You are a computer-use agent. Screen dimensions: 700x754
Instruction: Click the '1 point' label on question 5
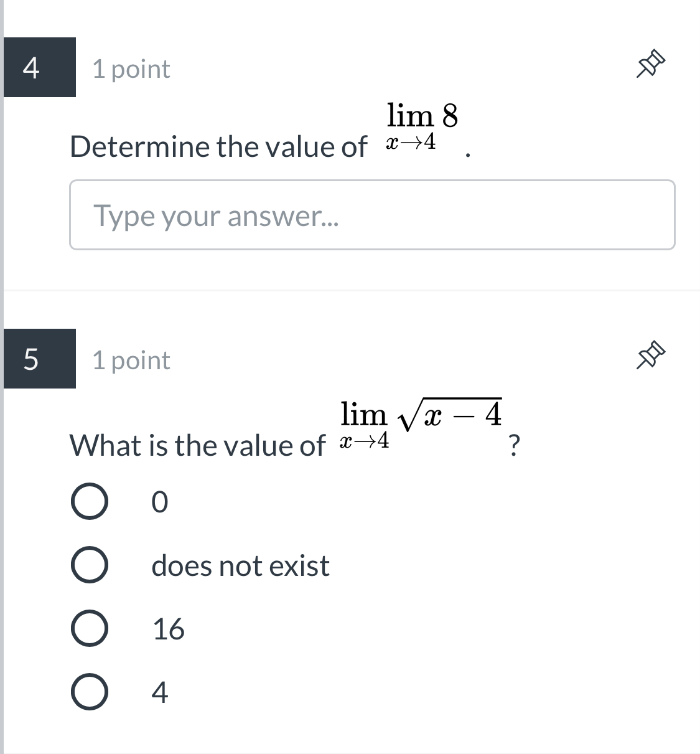[x=130, y=360]
